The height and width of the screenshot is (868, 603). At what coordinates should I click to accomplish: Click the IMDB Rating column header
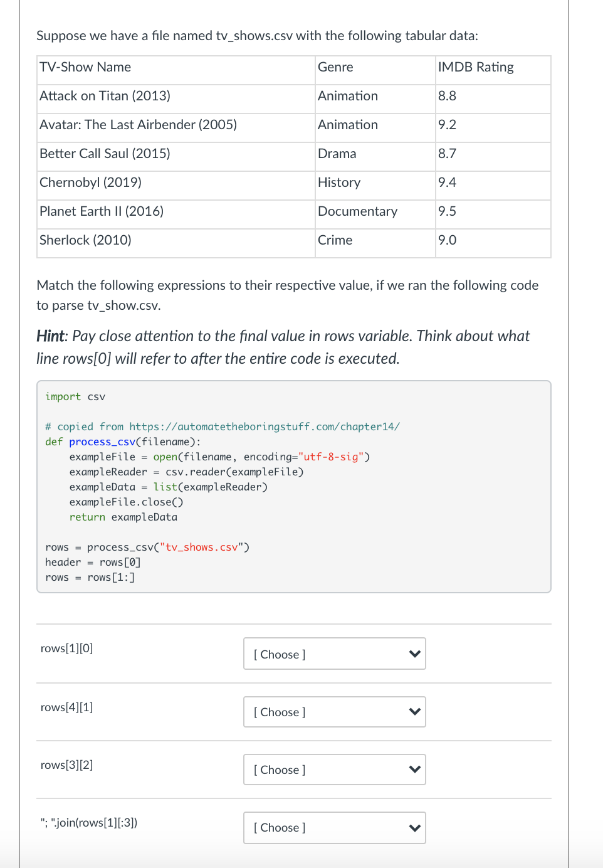click(476, 67)
